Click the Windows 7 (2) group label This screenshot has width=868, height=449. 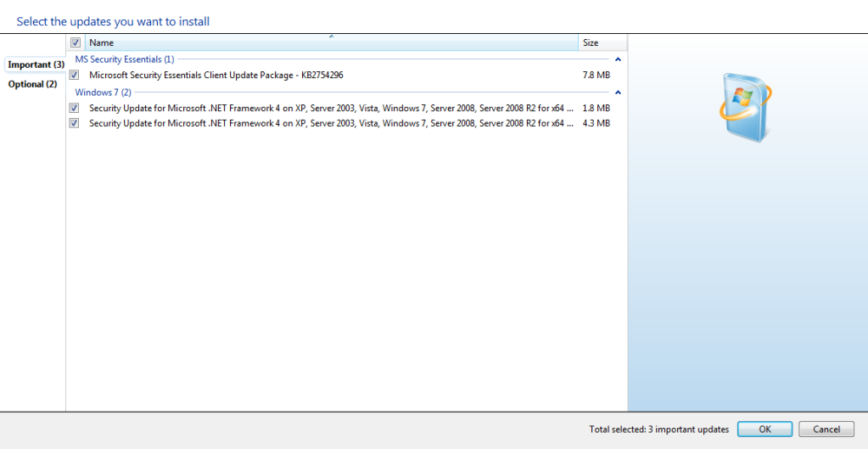coord(104,92)
